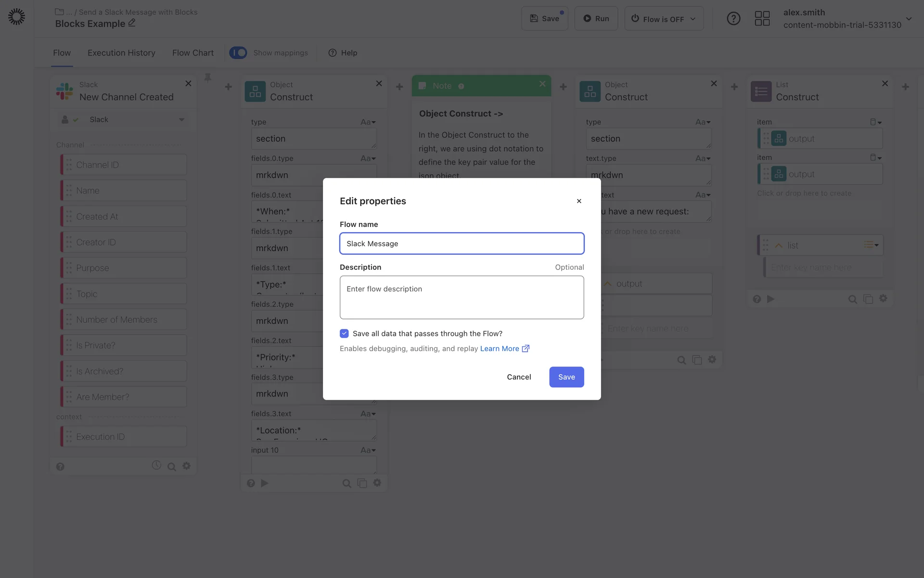Click the copy icon on first Object Construct footer

(x=362, y=483)
